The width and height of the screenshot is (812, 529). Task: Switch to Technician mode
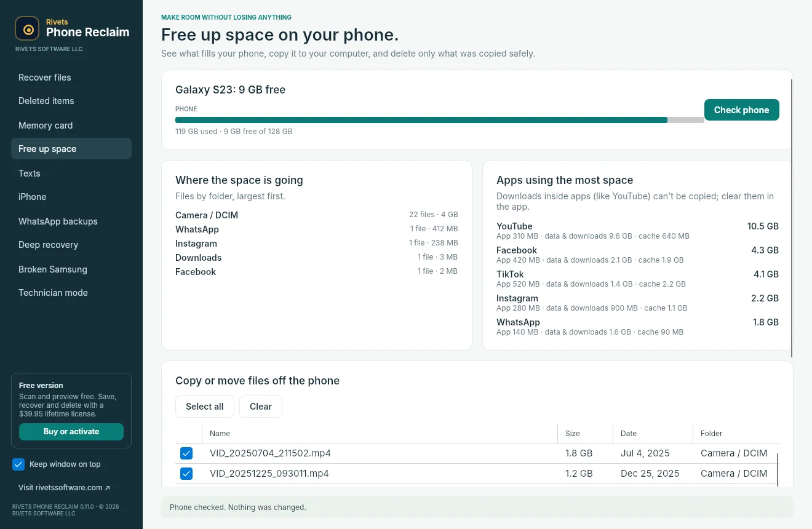71,293
